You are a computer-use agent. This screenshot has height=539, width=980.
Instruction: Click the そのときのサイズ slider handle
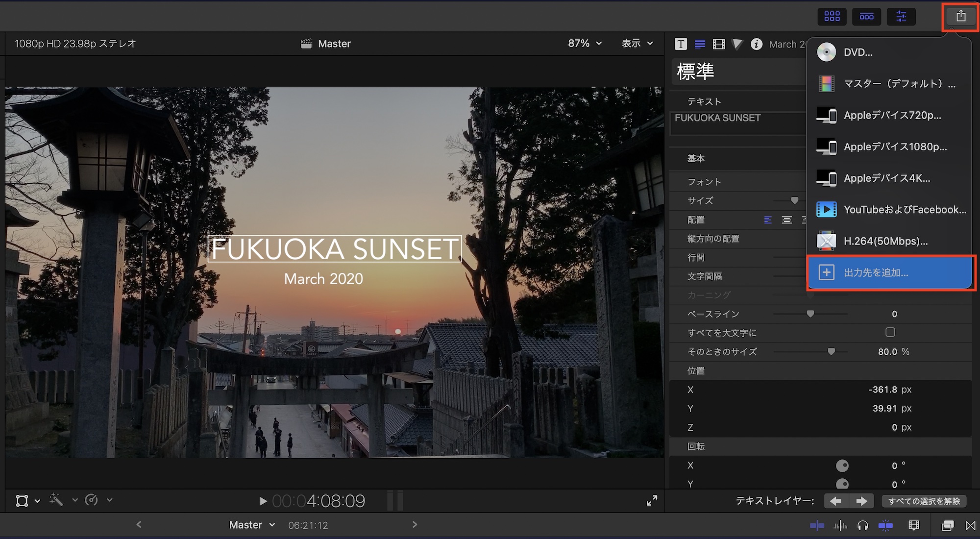click(831, 351)
